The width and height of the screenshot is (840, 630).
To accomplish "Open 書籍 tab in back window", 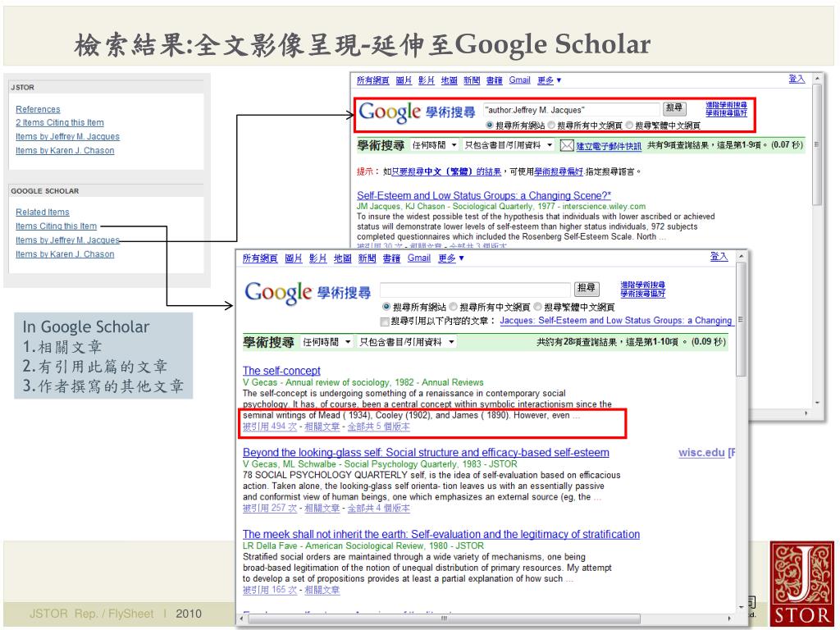I will click(x=494, y=80).
